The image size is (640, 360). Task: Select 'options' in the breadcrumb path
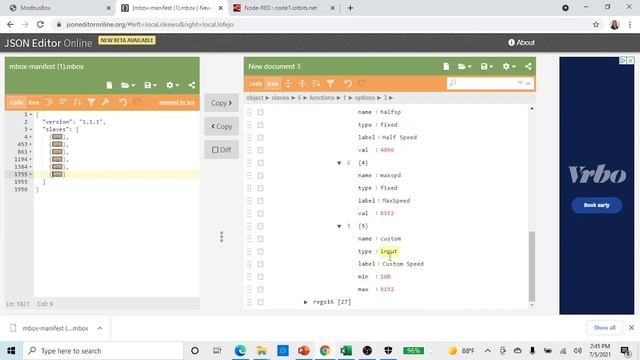point(364,98)
